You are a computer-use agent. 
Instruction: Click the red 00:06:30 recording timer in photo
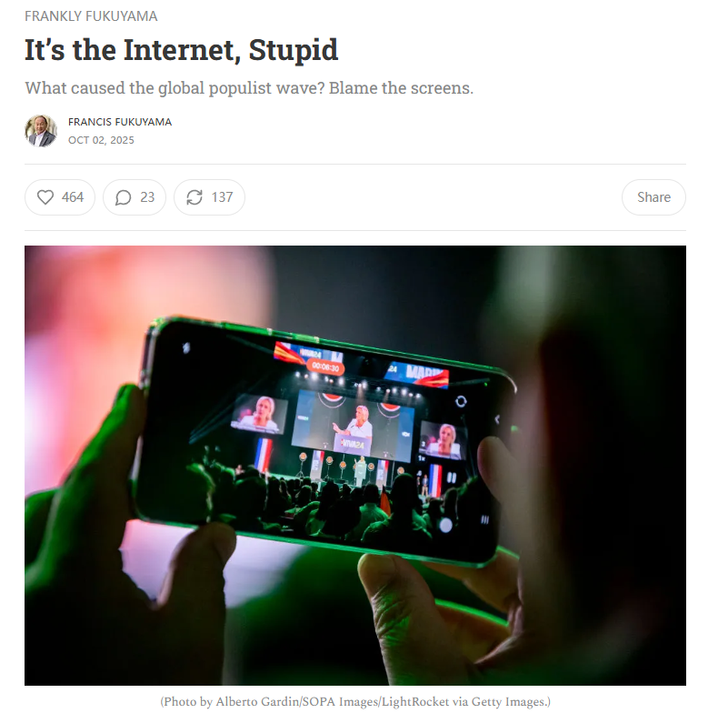pyautogui.click(x=325, y=367)
